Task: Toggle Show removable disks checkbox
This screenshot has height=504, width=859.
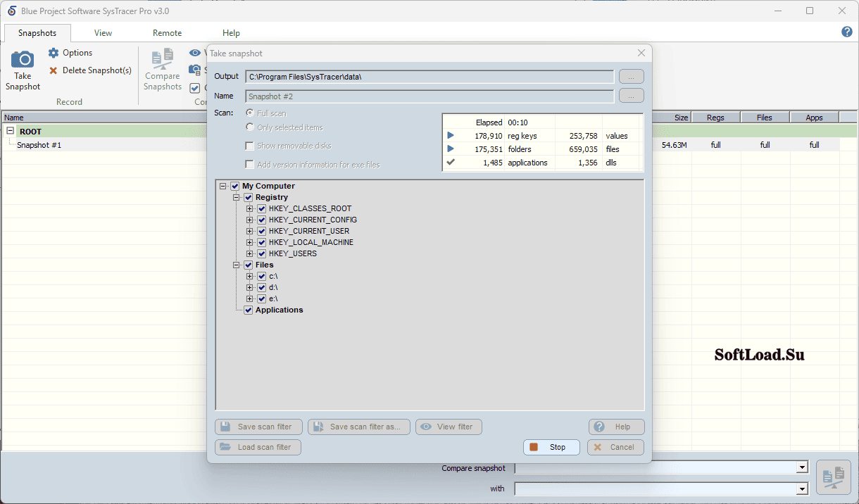Action: click(x=249, y=146)
